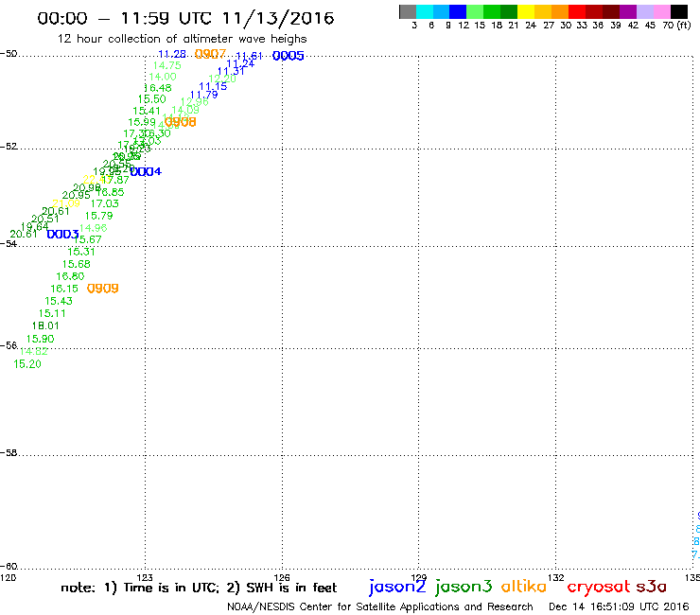Click the orange time label 0907
700x615 pixels.
pos(211,54)
